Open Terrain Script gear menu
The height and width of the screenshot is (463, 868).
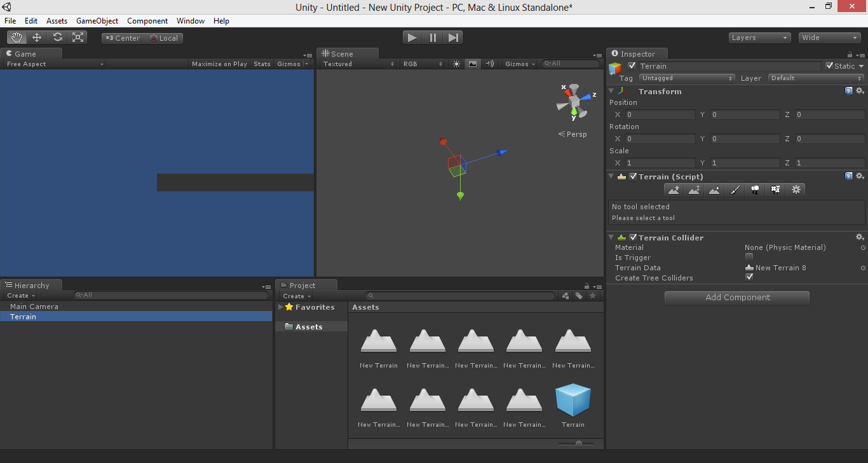[x=860, y=176]
